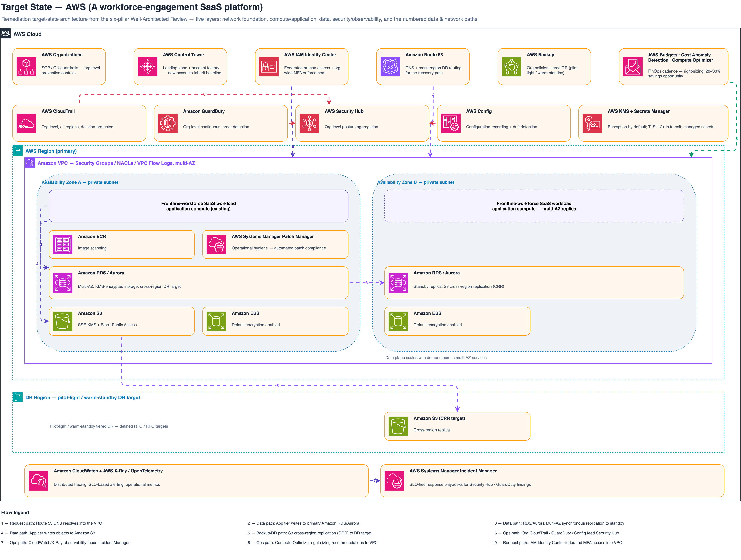Click 'SSE-KMS + Block Public Access' text

(107, 325)
